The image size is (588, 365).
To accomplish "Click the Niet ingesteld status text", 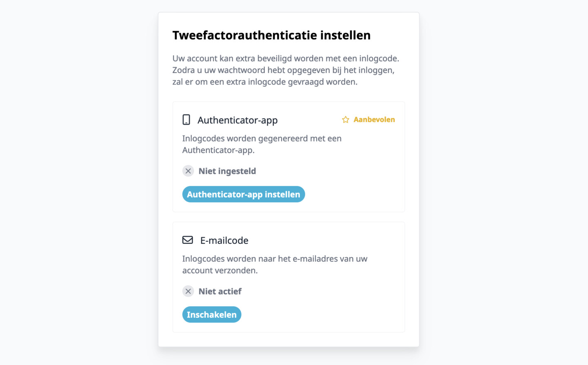I will click(227, 171).
